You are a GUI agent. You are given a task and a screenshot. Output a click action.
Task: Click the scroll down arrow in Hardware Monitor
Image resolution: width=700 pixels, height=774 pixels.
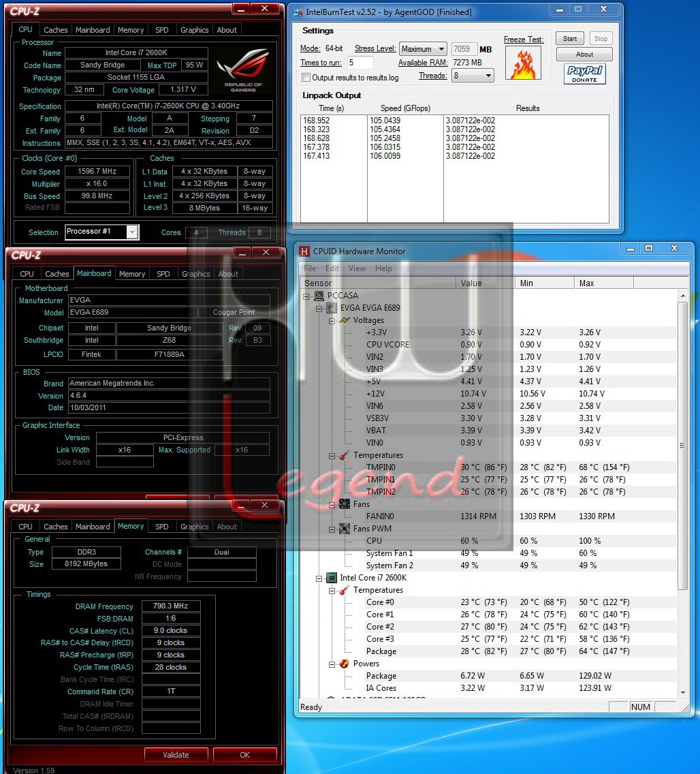click(683, 692)
